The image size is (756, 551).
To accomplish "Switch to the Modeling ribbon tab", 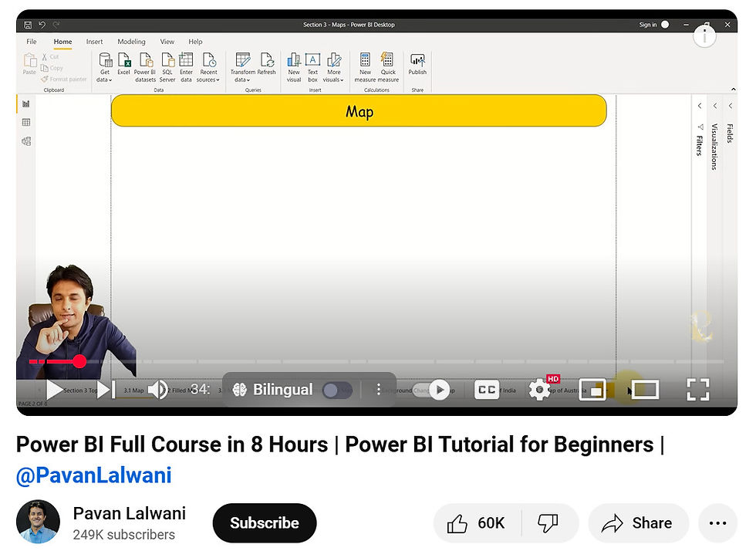I will [131, 42].
